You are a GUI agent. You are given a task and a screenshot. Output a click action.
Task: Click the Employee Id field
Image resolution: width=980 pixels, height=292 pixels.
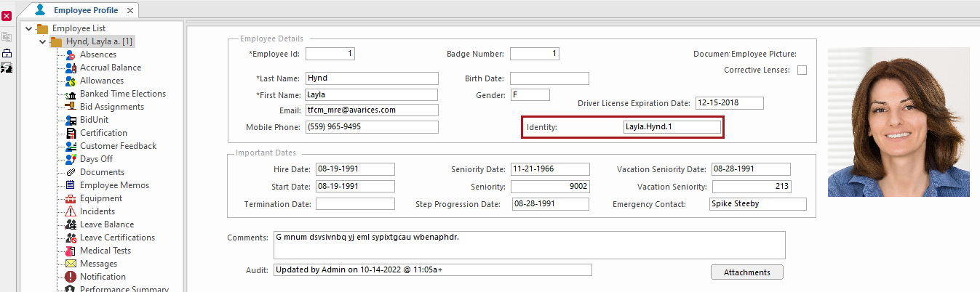point(330,54)
